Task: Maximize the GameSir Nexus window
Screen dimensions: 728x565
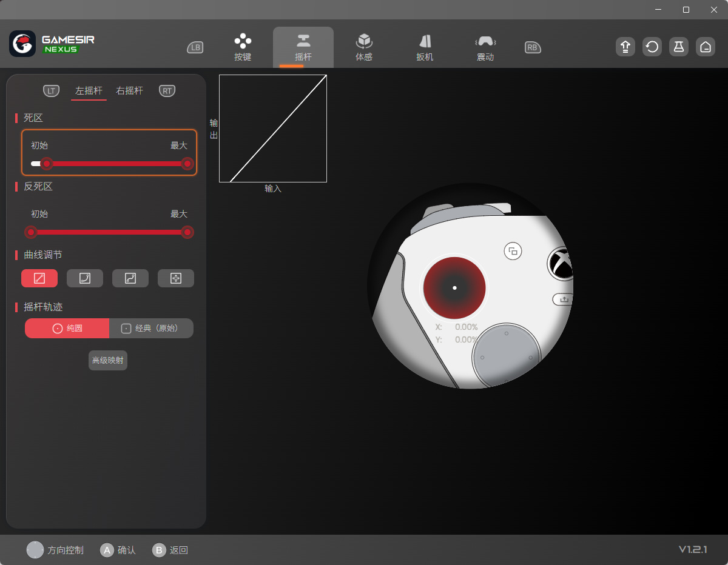Action: coord(686,10)
